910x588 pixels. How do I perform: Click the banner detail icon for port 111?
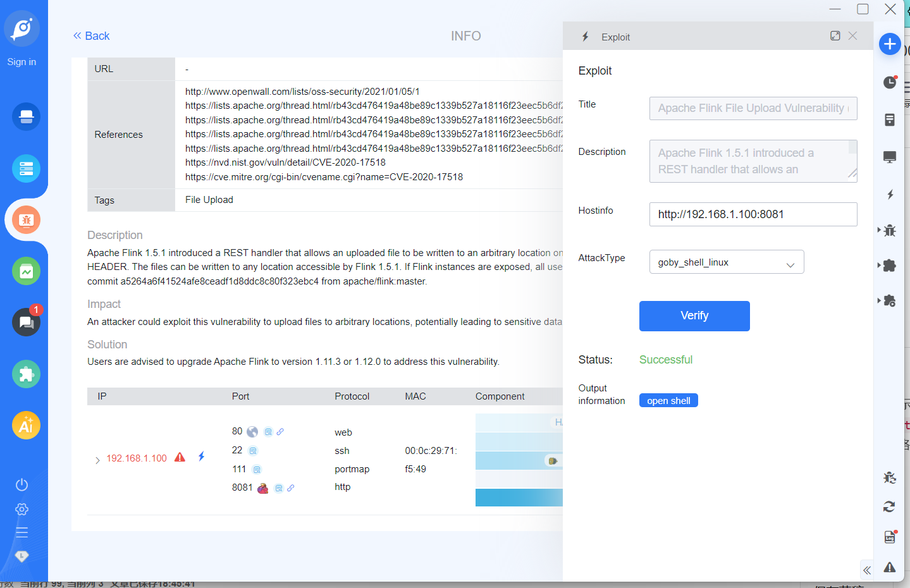click(257, 470)
